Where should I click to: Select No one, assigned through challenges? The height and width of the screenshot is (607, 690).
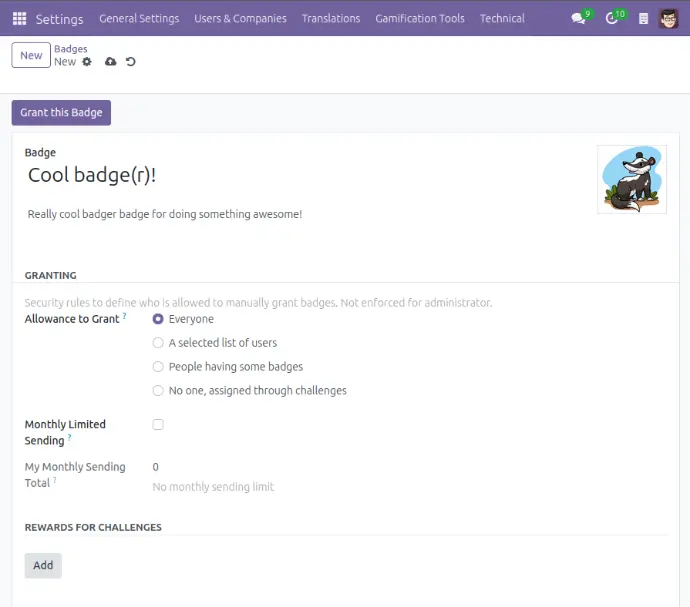point(158,391)
